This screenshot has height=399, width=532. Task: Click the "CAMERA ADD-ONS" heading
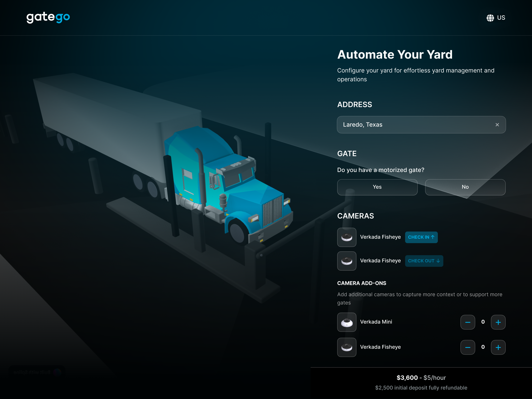(362, 283)
